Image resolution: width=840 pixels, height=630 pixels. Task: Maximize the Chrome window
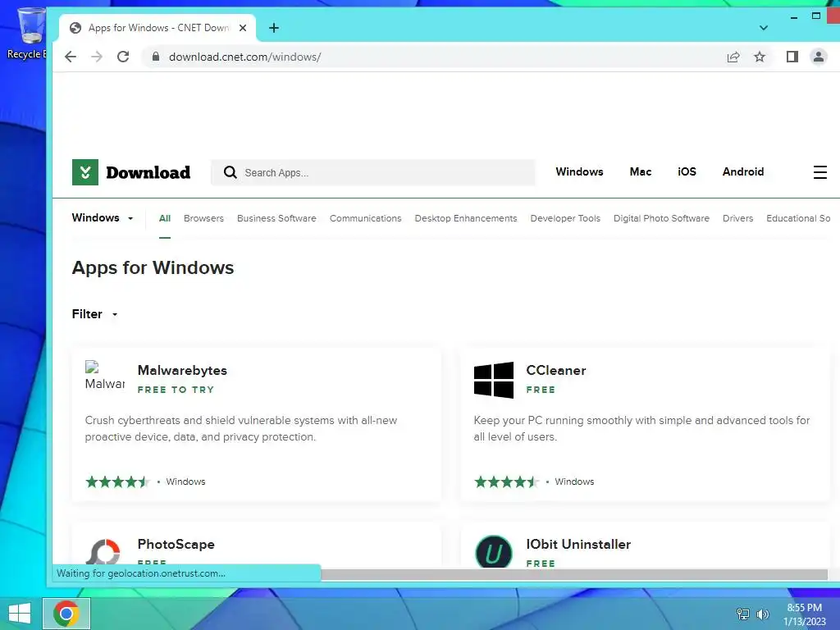tap(816, 16)
